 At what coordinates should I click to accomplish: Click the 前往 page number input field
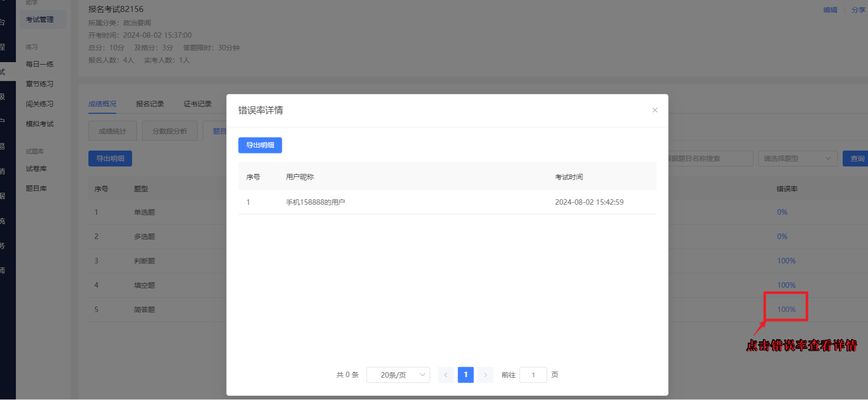[533, 375]
